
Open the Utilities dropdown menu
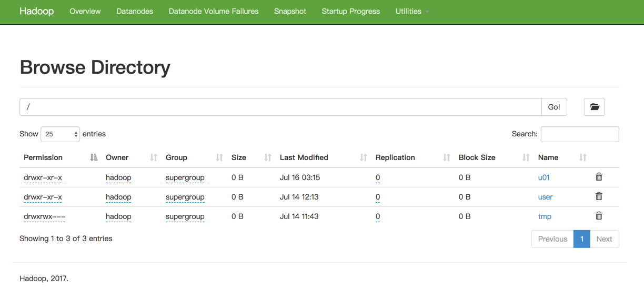412,11
